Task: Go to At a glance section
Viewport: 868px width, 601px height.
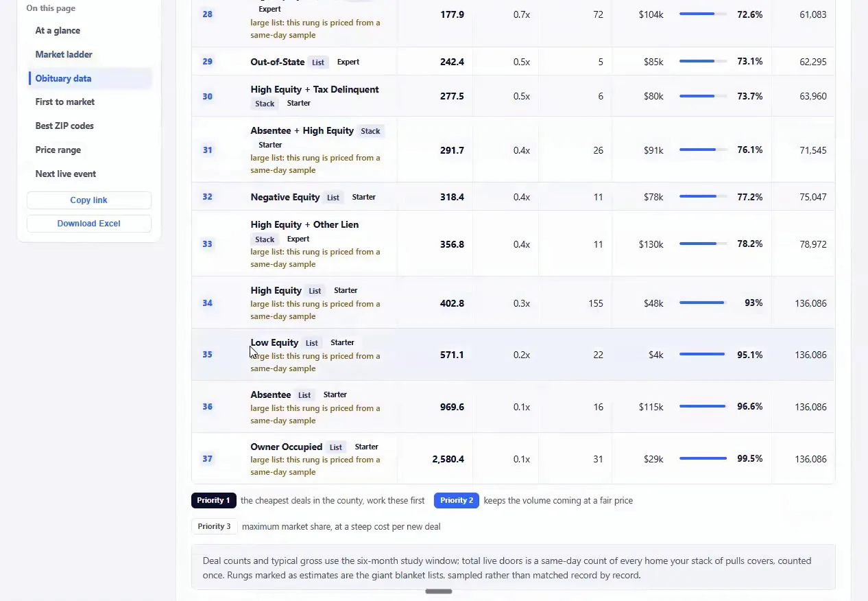Action: [x=58, y=31]
